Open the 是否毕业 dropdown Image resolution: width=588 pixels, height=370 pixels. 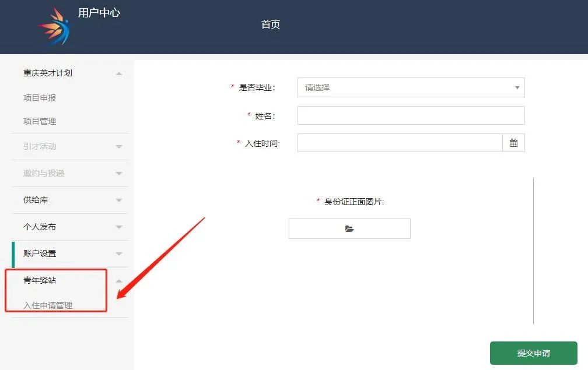tap(411, 87)
